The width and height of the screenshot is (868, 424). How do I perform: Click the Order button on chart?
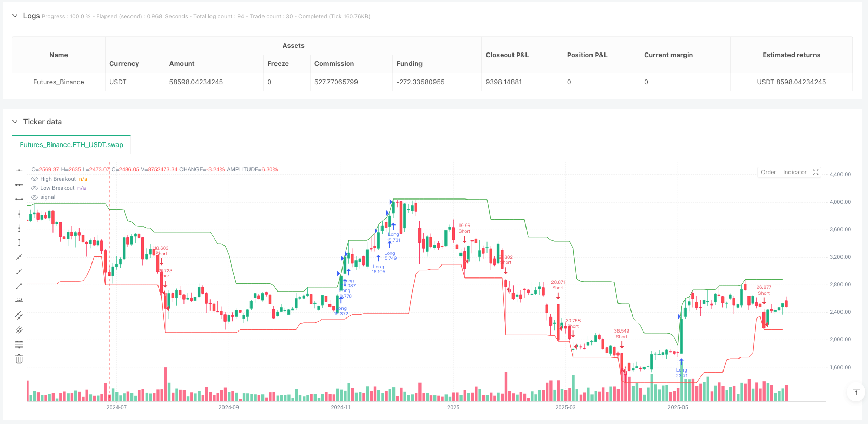[x=768, y=173]
